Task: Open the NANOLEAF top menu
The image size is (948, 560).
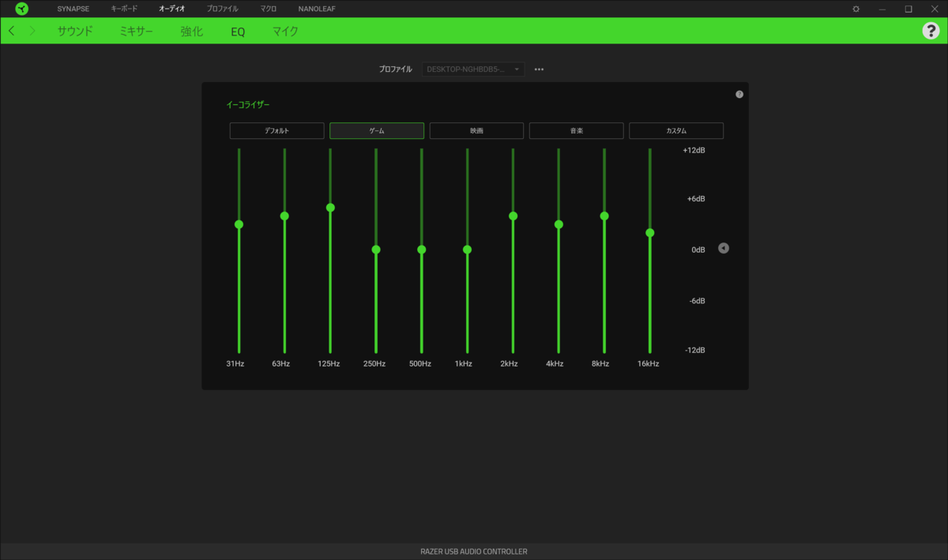Action: (316, 9)
